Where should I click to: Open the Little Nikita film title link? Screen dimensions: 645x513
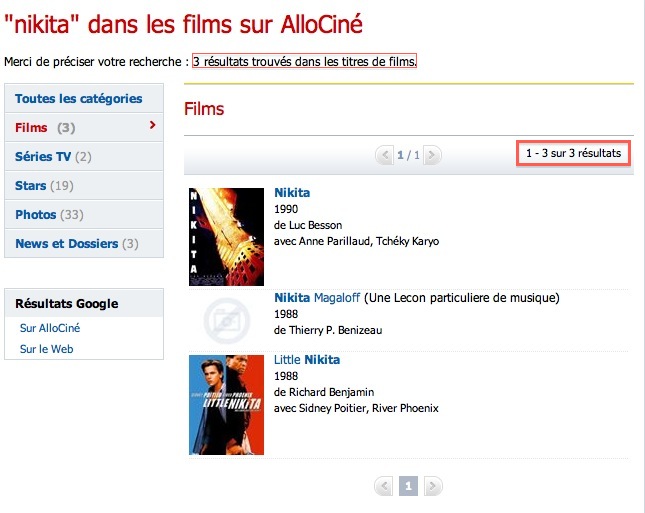307,359
